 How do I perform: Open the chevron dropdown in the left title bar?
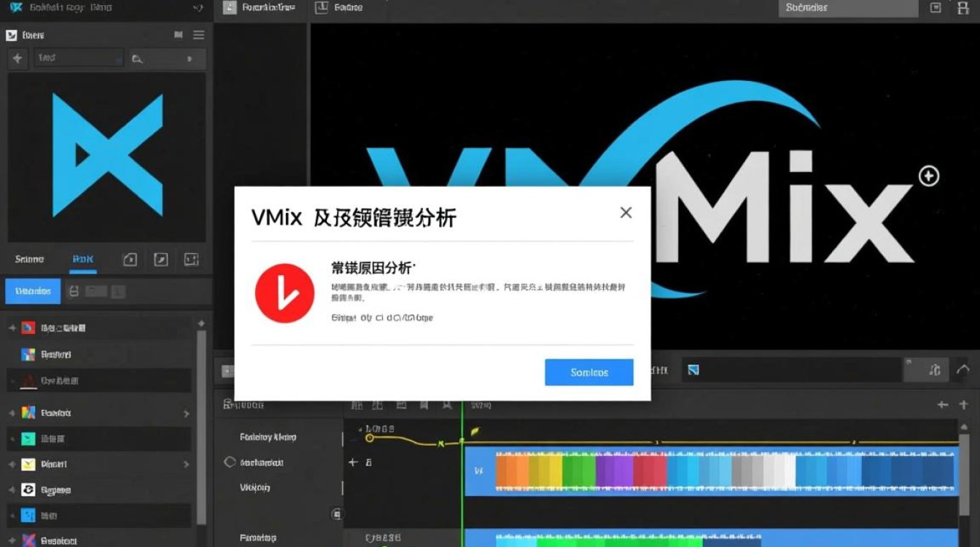(197, 8)
